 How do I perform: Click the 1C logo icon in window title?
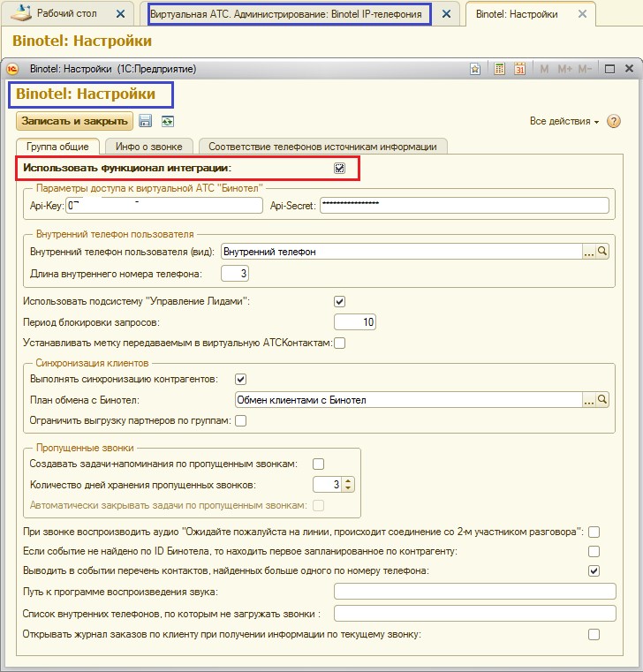pos(13,69)
